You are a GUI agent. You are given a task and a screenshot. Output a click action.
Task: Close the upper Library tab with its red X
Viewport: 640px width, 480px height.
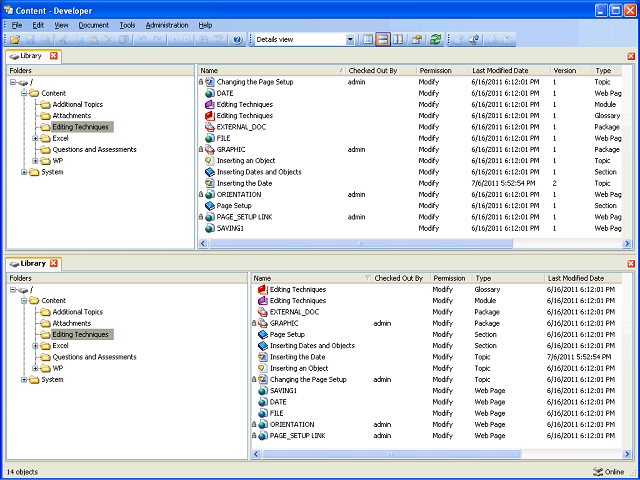point(54,56)
